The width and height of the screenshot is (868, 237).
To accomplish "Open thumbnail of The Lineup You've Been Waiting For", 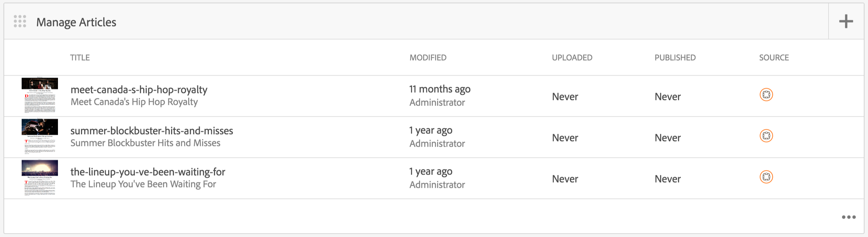I will [40, 177].
